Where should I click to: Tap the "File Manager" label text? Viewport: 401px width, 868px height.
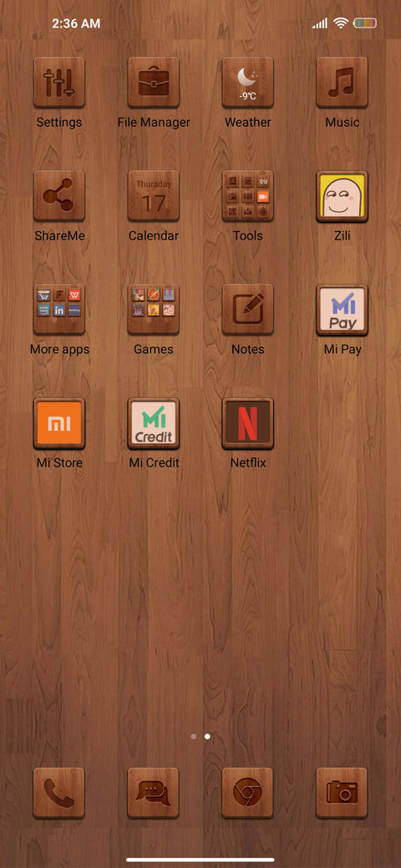(x=154, y=123)
